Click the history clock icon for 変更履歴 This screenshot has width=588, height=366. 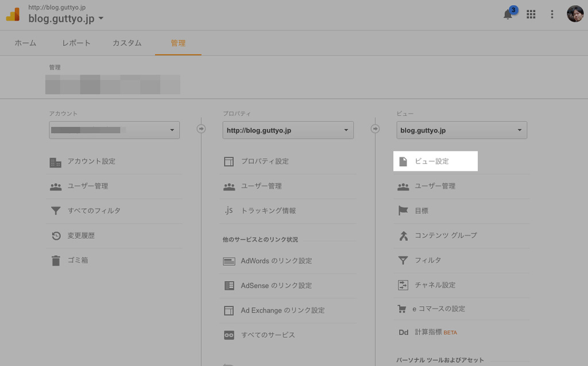pyautogui.click(x=56, y=236)
